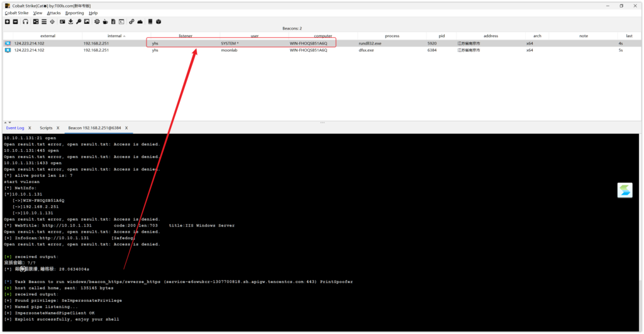Click the external IP in the rundll32.exe row
The image size is (644, 334).
(29, 43)
